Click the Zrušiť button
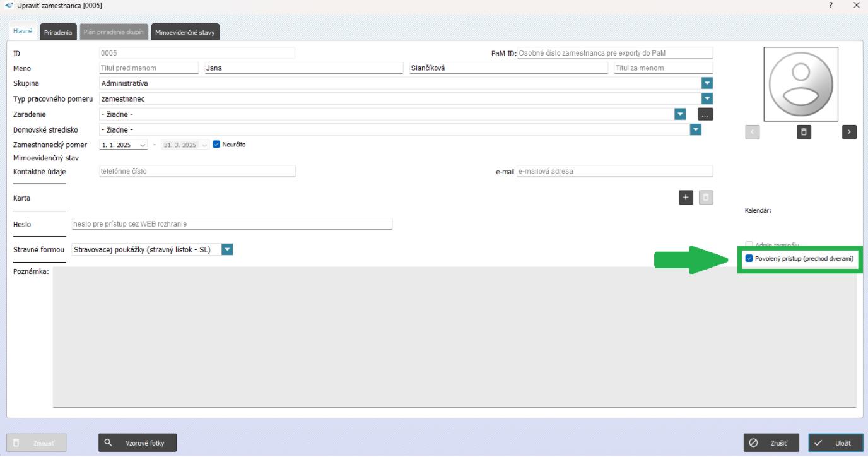Image resolution: width=868 pixels, height=457 pixels. coord(773,443)
